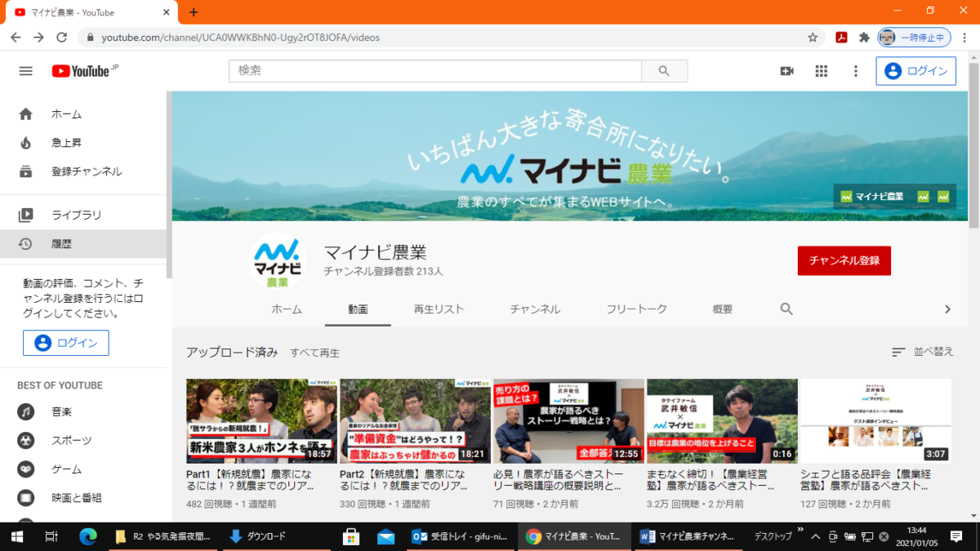Open the three-dot settings menu in YouTube header

tap(856, 71)
